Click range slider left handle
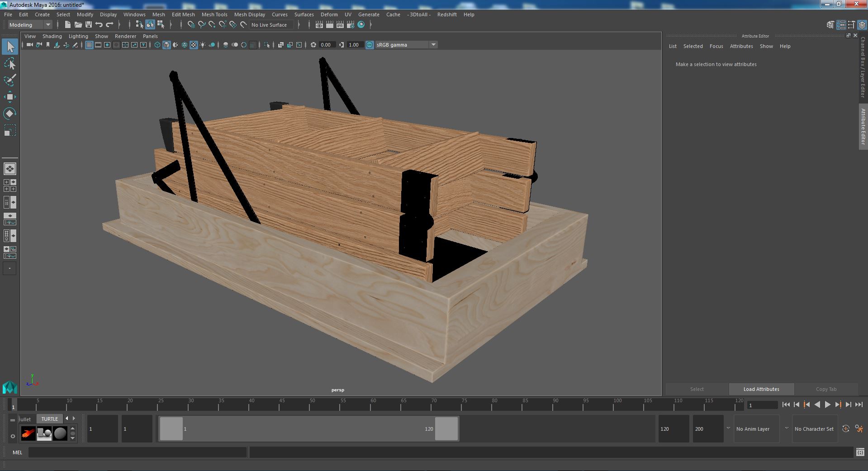Viewport: 868px width, 471px height. click(x=171, y=429)
